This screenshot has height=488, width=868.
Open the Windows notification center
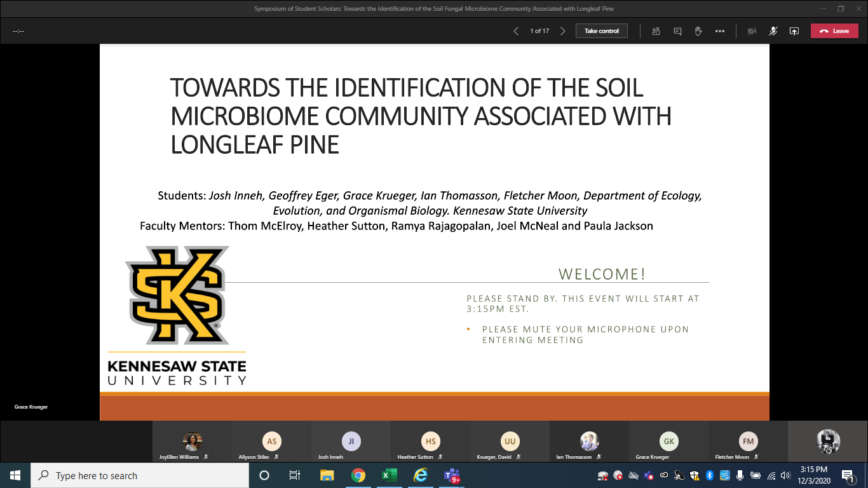pyautogui.click(x=848, y=475)
